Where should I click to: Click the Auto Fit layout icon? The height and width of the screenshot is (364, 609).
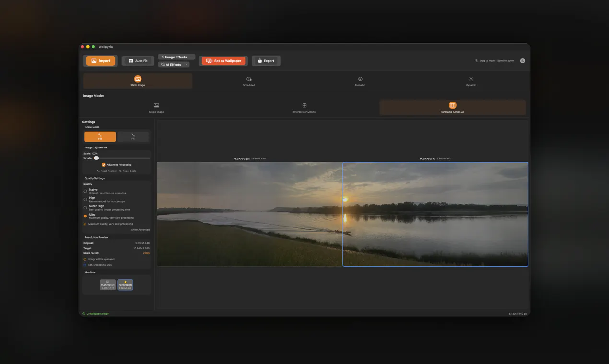pos(130,61)
